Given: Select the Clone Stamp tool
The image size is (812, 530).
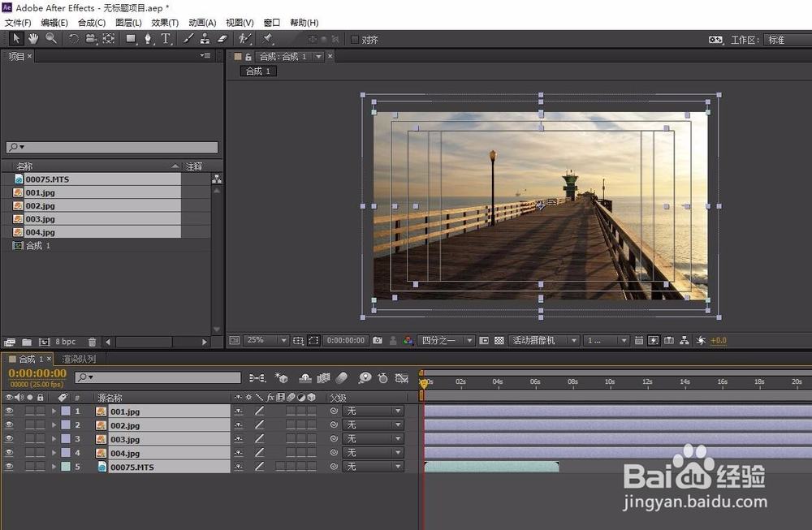Looking at the screenshot, I should (x=205, y=39).
